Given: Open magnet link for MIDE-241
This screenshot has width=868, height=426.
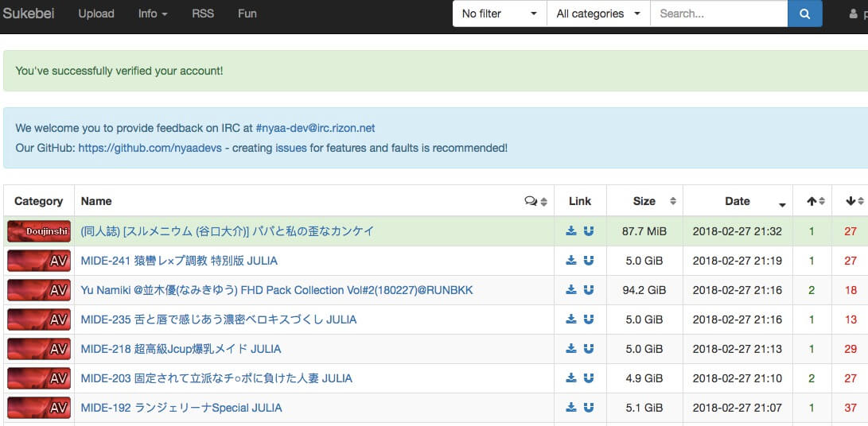Looking at the screenshot, I should 589,261.
